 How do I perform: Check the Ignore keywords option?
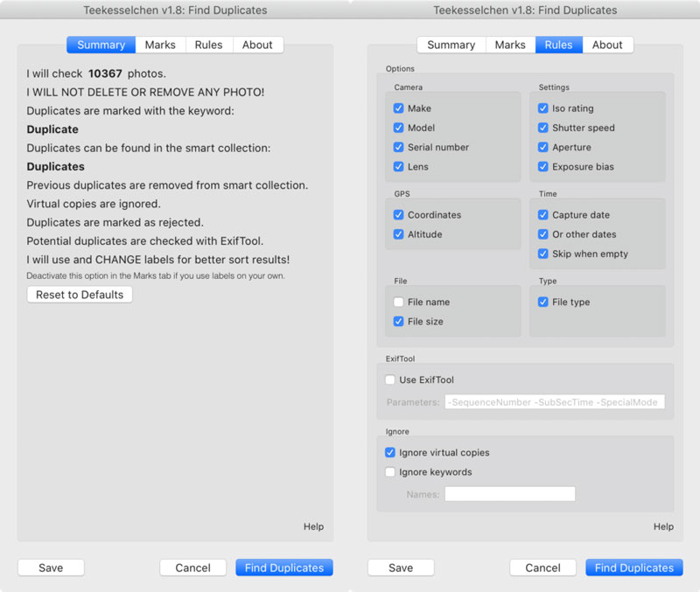[390, 472]
